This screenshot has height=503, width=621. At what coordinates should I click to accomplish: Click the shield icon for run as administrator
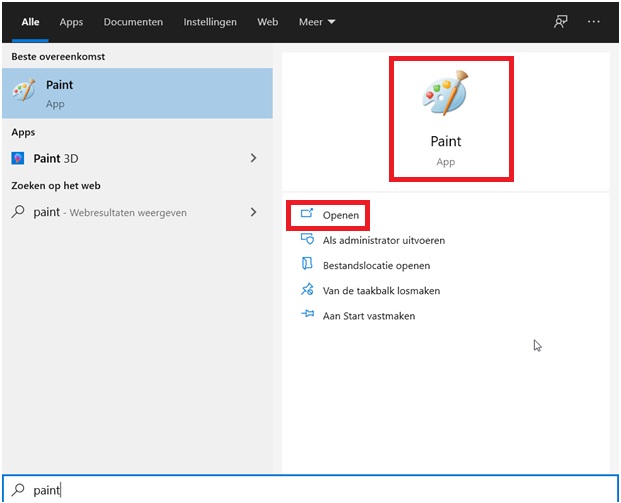(x=307, y=240)
